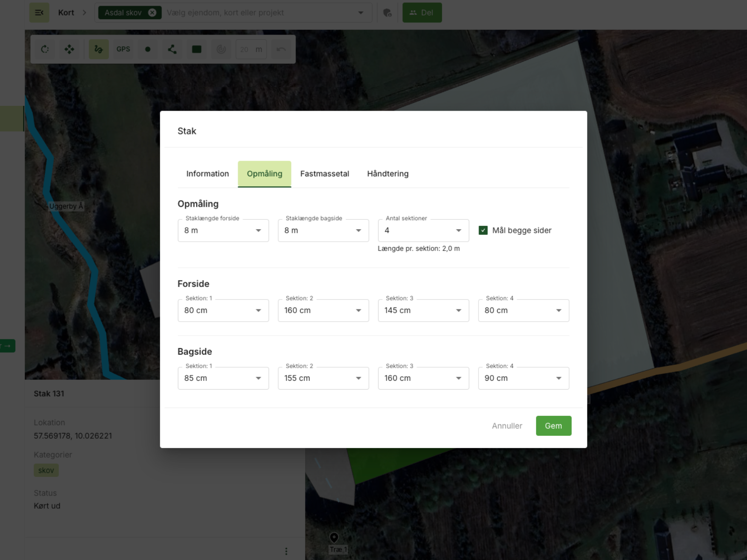
Task: Open Forside Sektion 3 dropdown (145 cm)
Action: (x=423, y=310)
